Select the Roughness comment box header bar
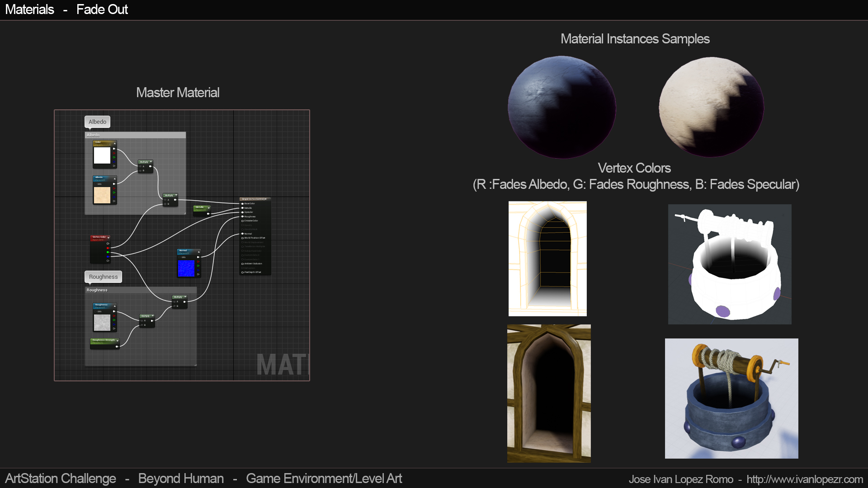This screenshot has width=868, height=488. [141, 290]
